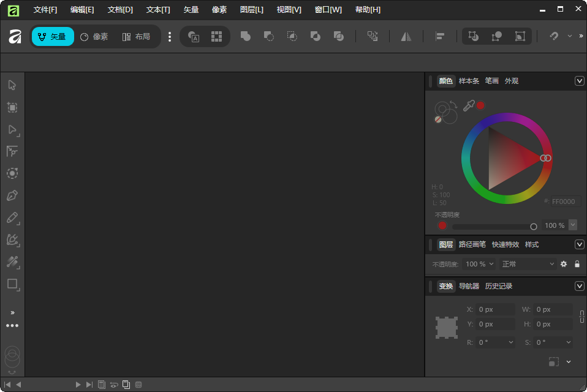Click the boolean Divide shapes icon

pos(338,36)
